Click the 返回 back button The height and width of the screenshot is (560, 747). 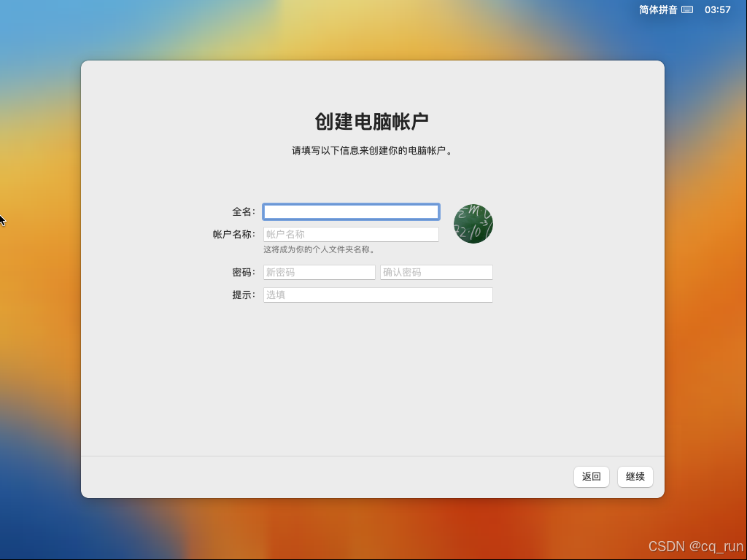click(591, 477)
